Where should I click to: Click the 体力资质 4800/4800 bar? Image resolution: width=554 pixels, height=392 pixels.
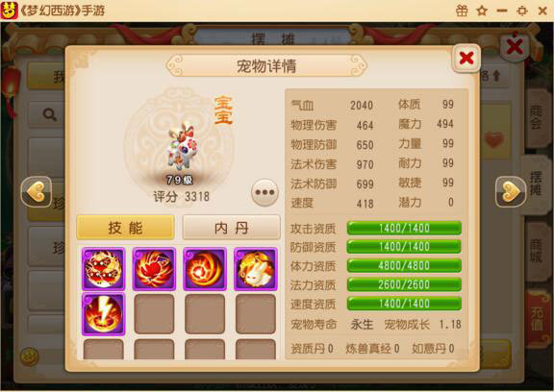tap(404, 265)
